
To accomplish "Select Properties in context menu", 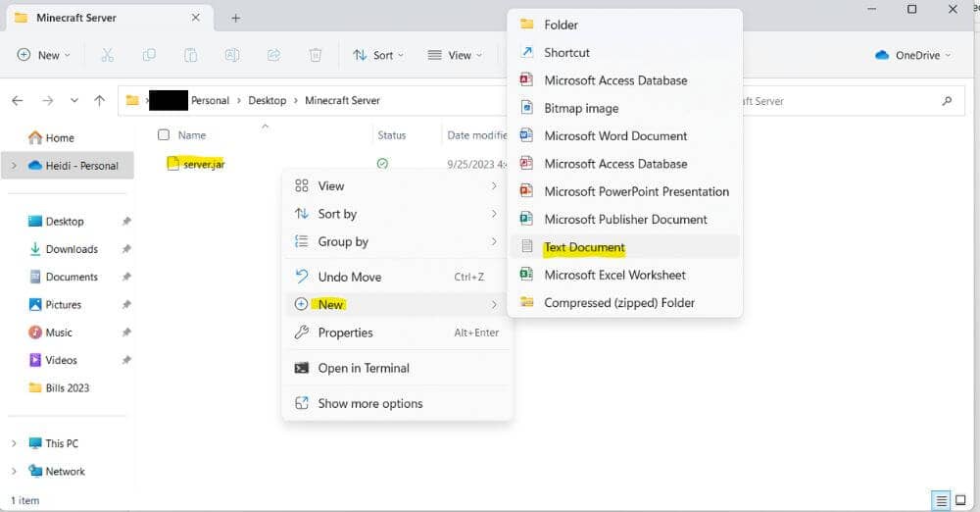I will point(397,333).
